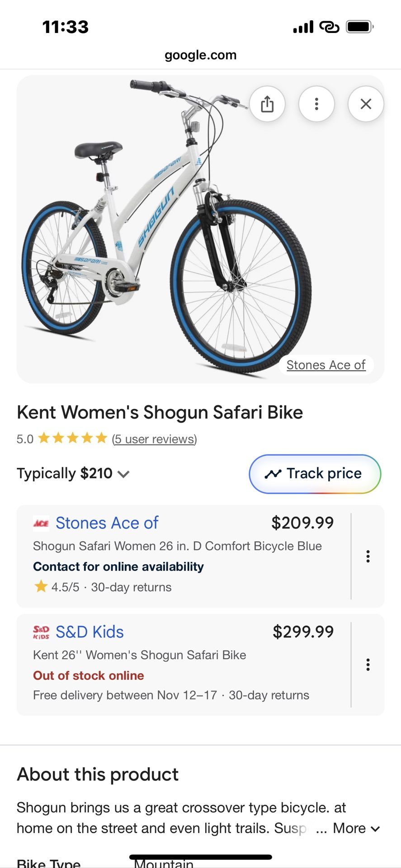Viewport: 401px width, 868px height.
Task: Open the S&D Kids store link
Action: click(x=90, y=632)
